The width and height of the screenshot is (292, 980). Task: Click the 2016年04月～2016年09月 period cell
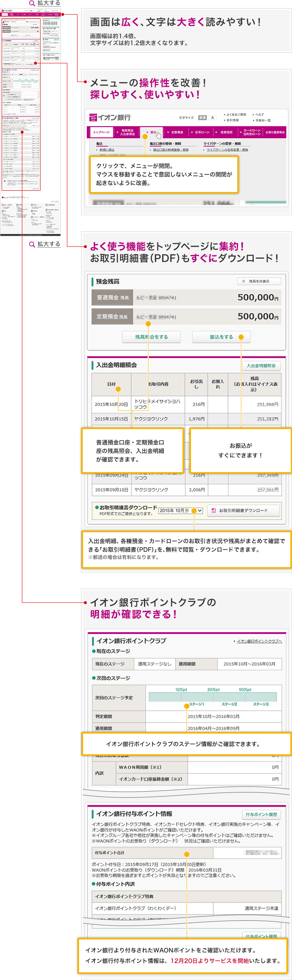tap(214, 728)
